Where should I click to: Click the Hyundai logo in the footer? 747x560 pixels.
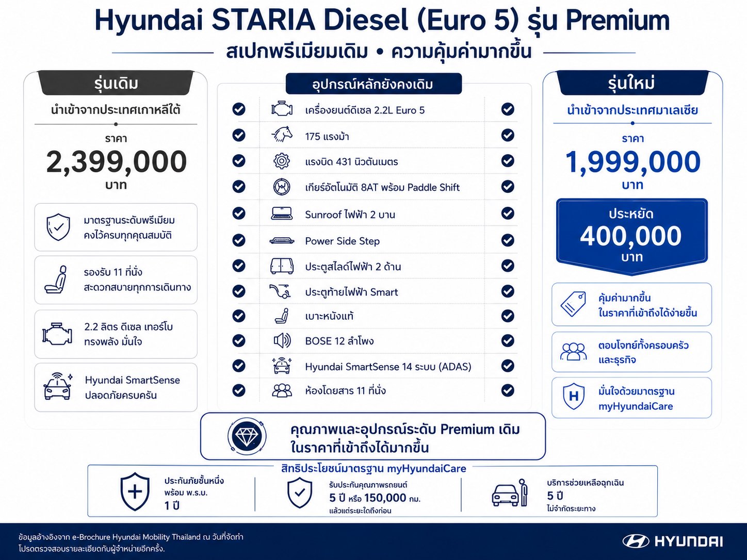[x=672, y=541]
